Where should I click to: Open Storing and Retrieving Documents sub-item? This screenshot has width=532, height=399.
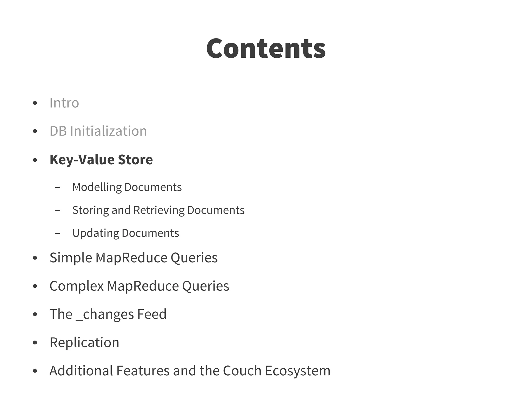158,210
